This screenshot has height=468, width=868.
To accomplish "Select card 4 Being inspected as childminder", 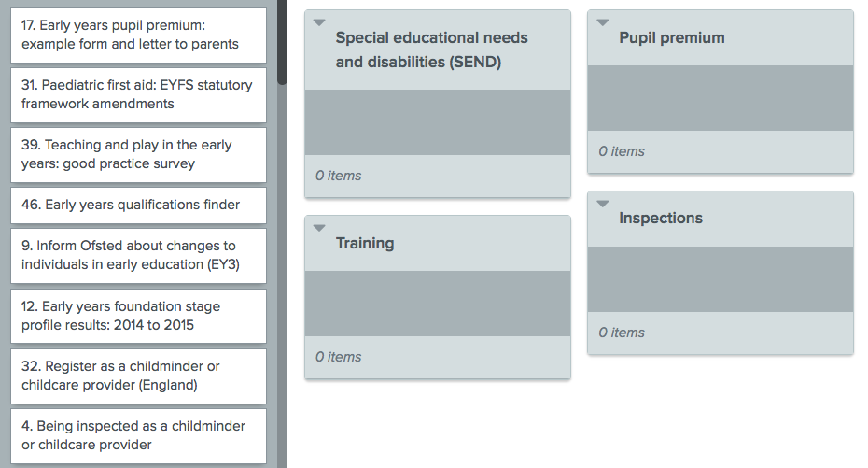I will tap(138, 436).
